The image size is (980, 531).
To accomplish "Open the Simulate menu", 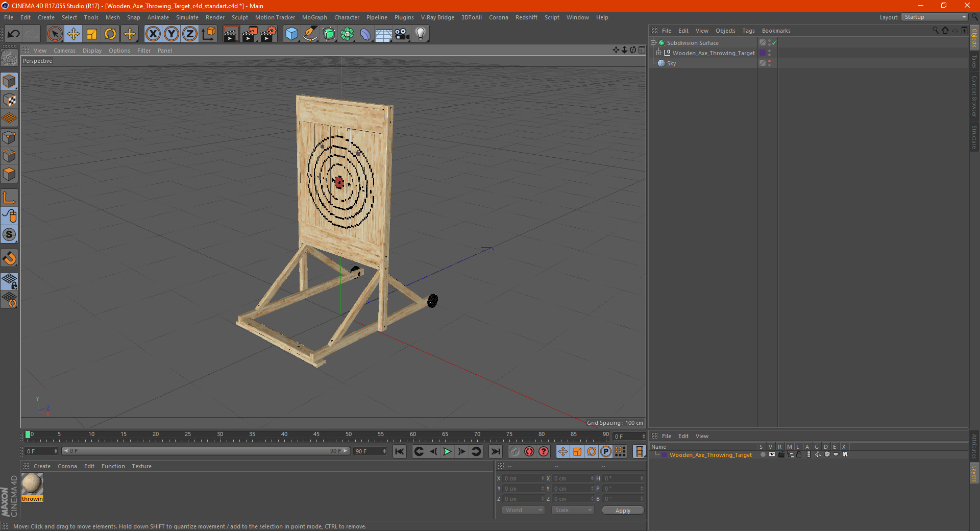I will coord(187,17).
